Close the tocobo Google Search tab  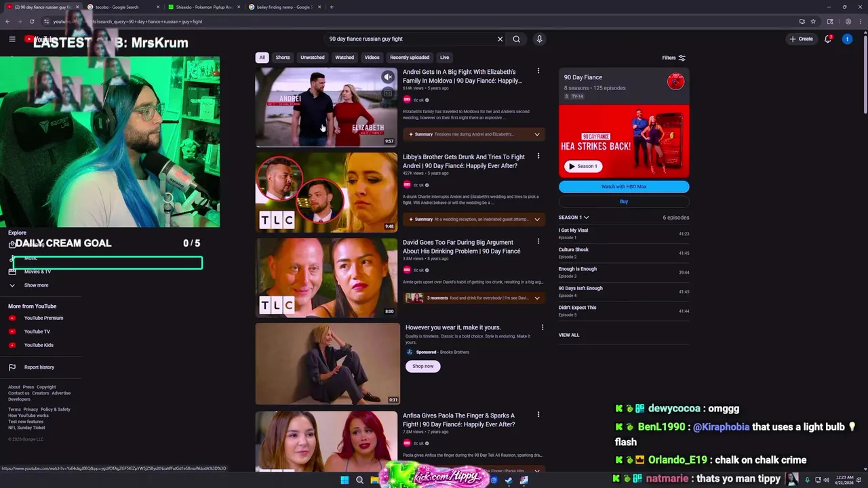pos(158,7)
